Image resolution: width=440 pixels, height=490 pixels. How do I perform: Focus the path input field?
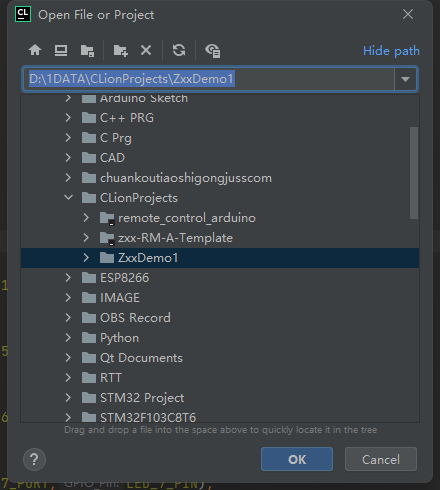point(209,79)
